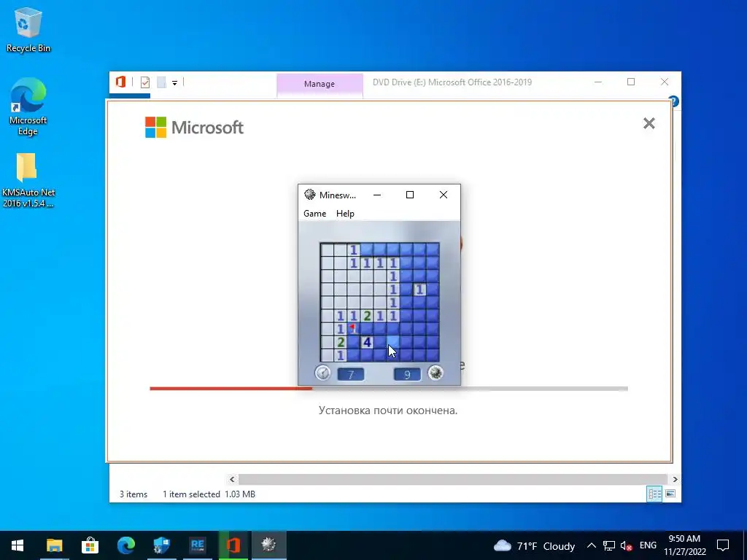Click the scroll left arrow in Explorer

(x=232, y=480)
